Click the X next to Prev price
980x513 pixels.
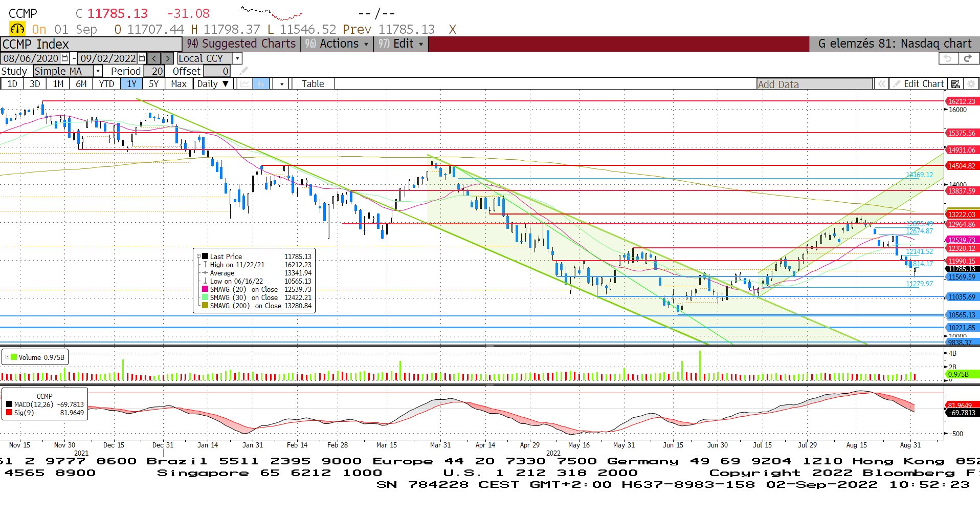[x=452, y=30]
